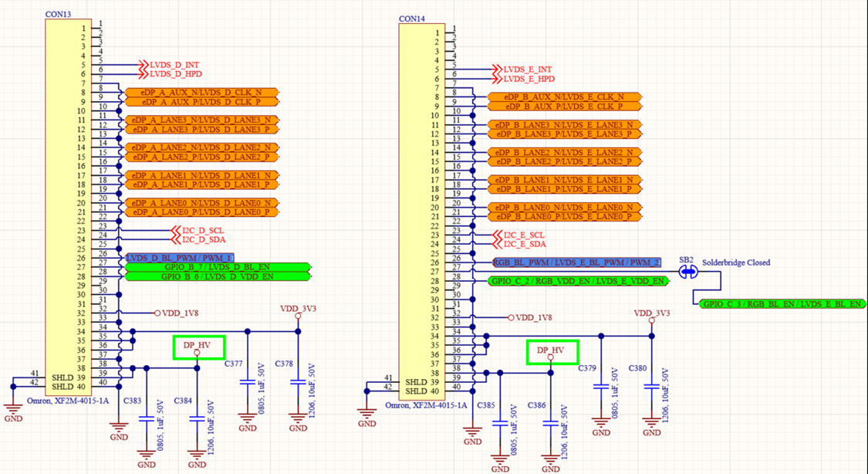The height and width of the screenshot is (474, 868).
Task: Select the LVDS_D_HPD port
Action: (170, 73)
